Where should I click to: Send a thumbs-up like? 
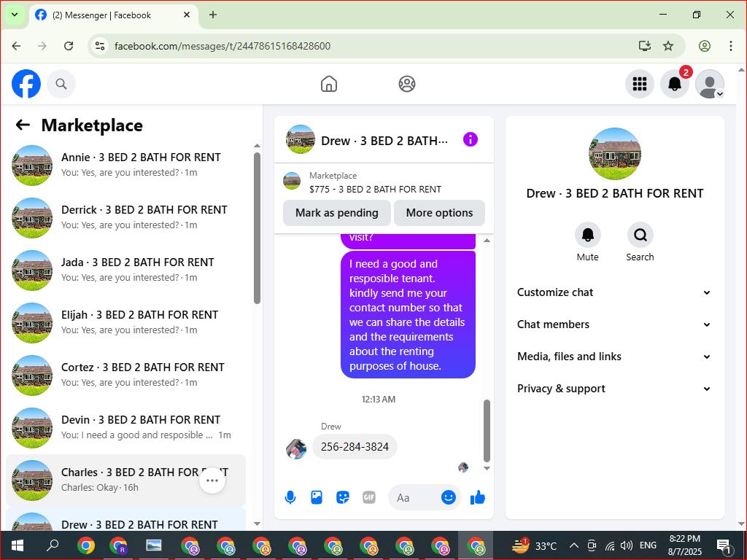coord(477,497)
